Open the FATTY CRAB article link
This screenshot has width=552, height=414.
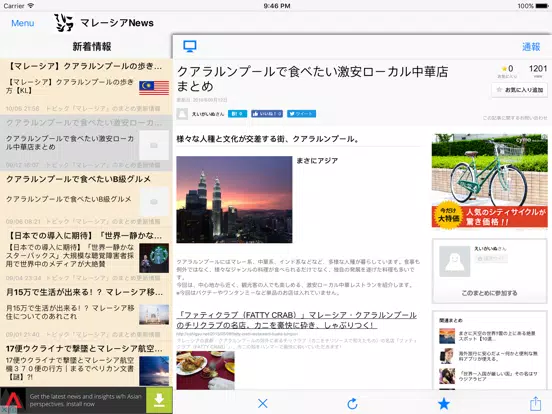[297, 320]
